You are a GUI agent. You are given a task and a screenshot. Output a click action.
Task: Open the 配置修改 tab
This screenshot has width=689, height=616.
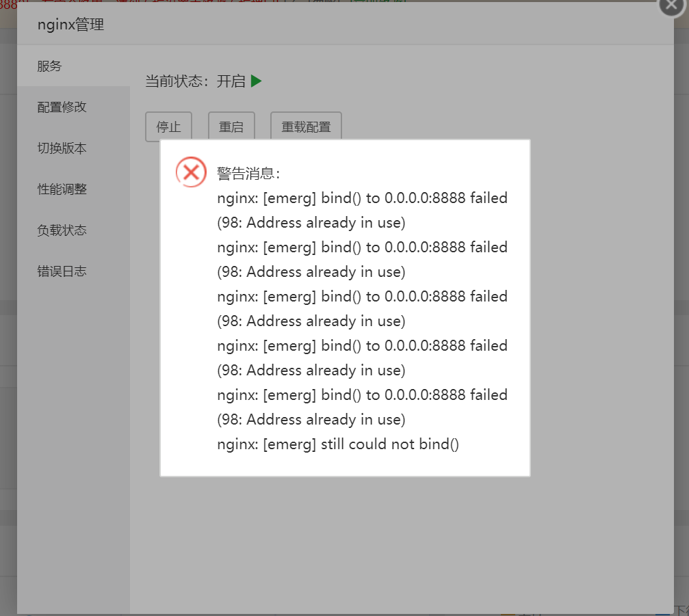(74, 107)
